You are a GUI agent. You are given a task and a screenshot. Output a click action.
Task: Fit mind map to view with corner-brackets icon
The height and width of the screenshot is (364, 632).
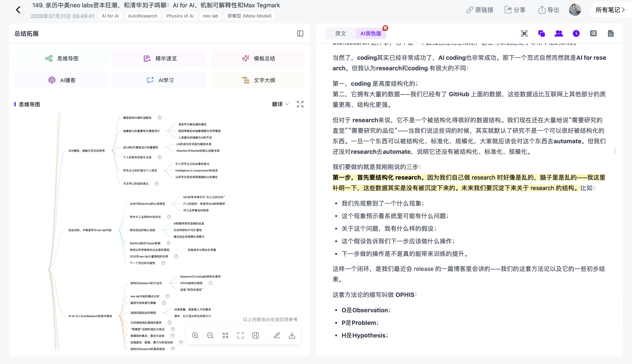coord(240,335)
